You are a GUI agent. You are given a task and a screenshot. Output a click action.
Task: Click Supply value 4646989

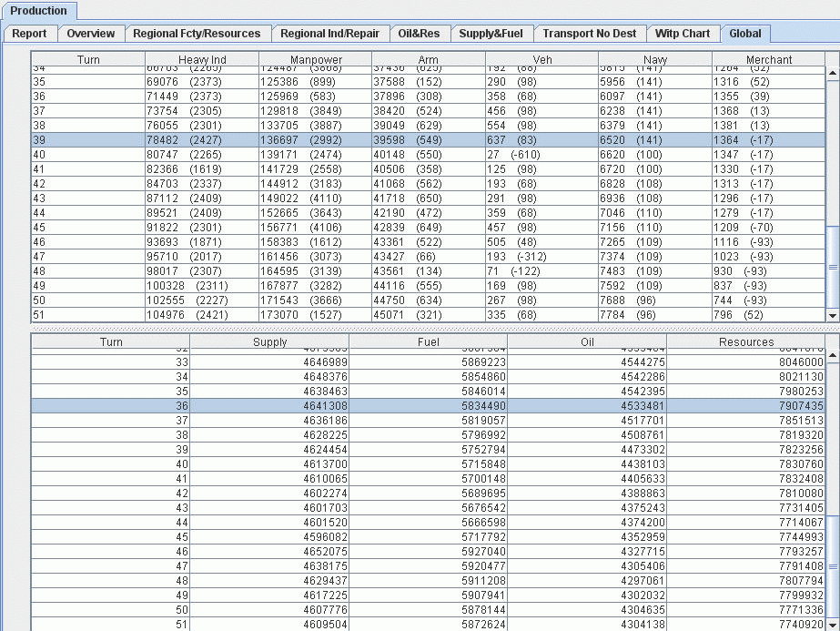coord(269,361)
